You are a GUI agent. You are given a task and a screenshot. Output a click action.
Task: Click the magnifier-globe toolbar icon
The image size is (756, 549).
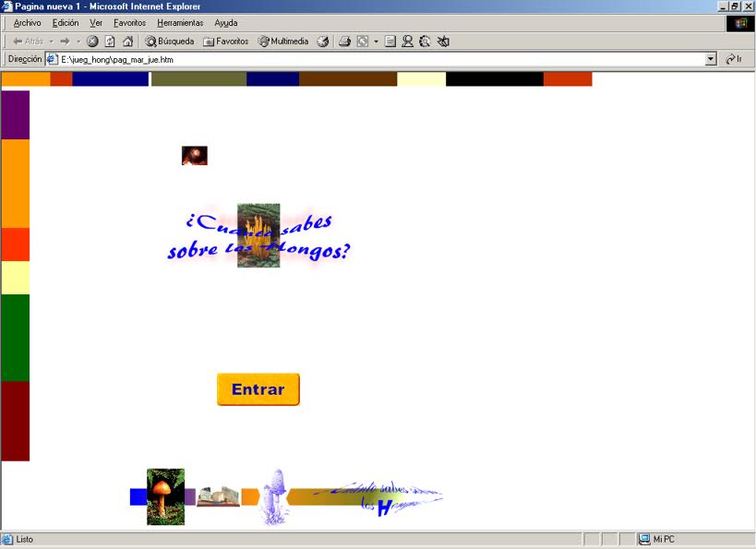(x=425, y=42)
